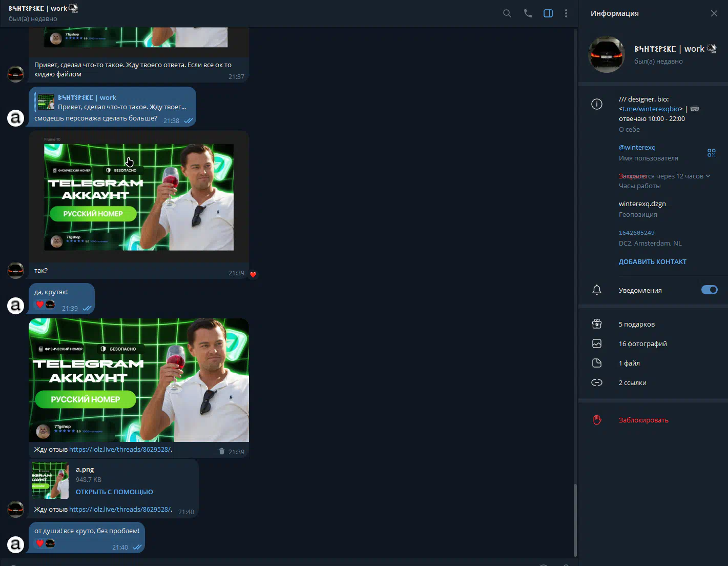This screenshot has height=566, width=728.
Task: Open a.png file thumbnail
Action: (x=50, y=480)
